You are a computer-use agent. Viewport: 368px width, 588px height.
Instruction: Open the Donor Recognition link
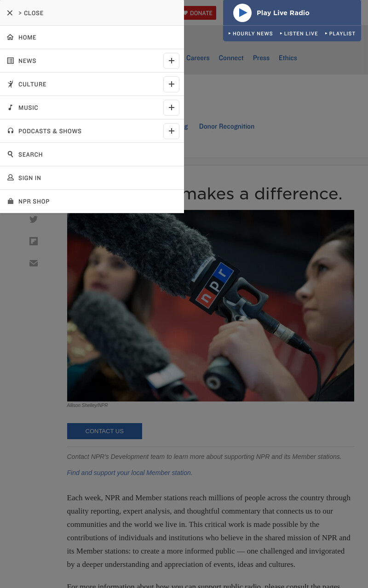227,126
